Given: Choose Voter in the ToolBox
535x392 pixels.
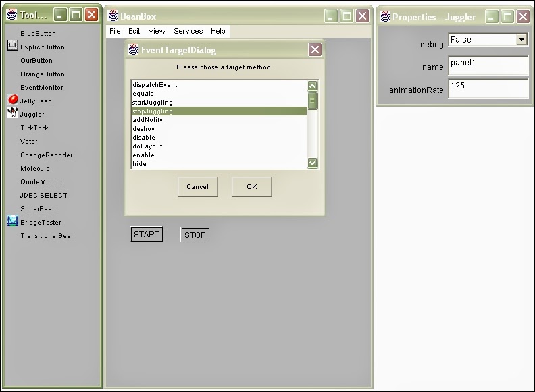Looking at the screenshot, I should coord(28,142).
